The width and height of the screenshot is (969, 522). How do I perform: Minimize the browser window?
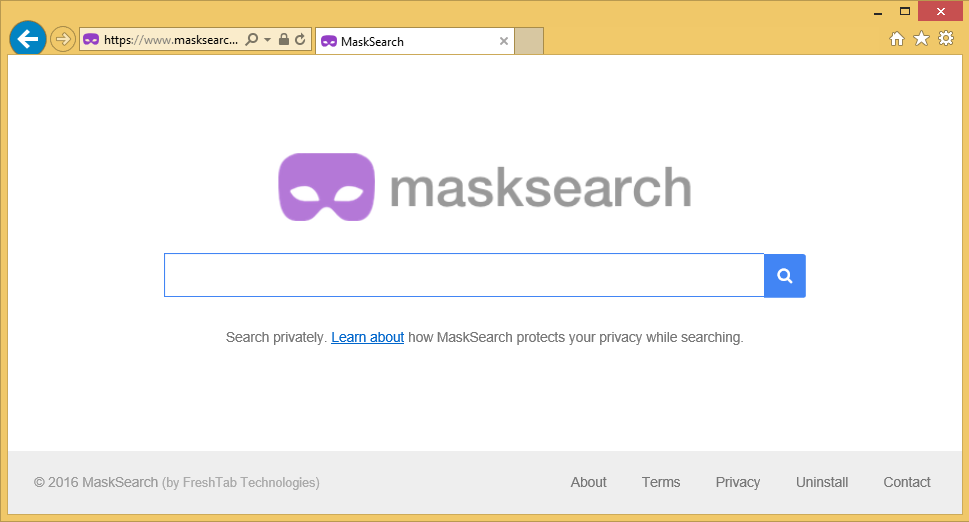pyautogui.click(x=878, y=12)
